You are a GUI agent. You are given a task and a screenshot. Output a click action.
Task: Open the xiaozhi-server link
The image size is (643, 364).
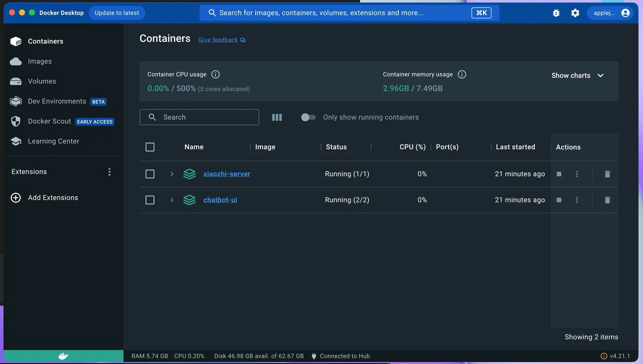227,174
